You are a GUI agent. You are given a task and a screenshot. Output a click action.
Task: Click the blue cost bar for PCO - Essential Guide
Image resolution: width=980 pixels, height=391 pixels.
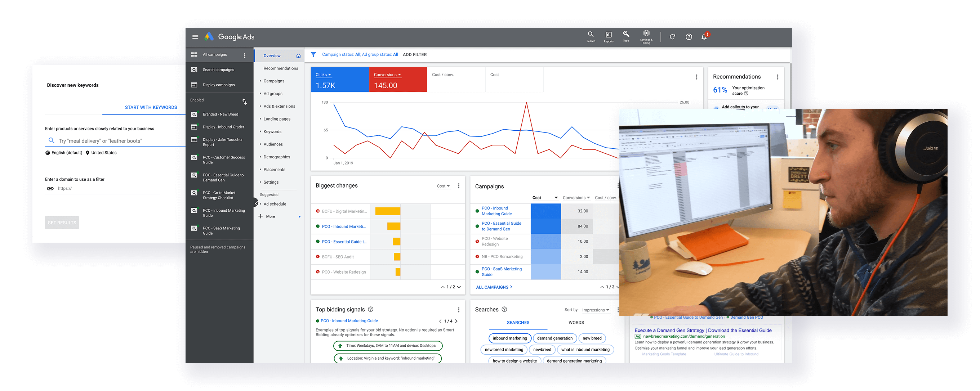545,226
